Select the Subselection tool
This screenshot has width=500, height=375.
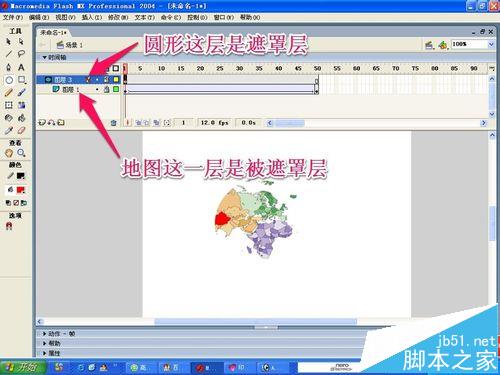(21, 42)
